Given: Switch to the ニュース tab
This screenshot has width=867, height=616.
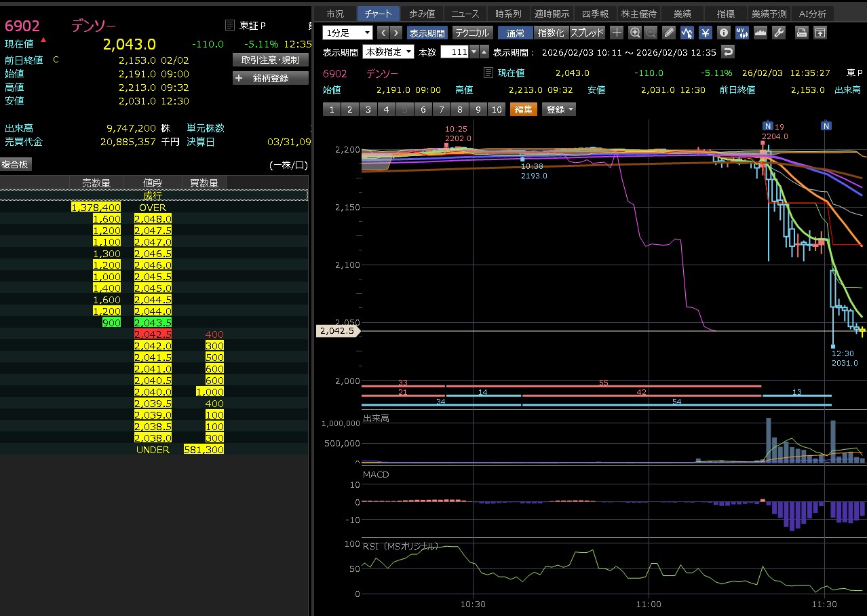Looking at the screenshot, I should (x=465, y=14).
